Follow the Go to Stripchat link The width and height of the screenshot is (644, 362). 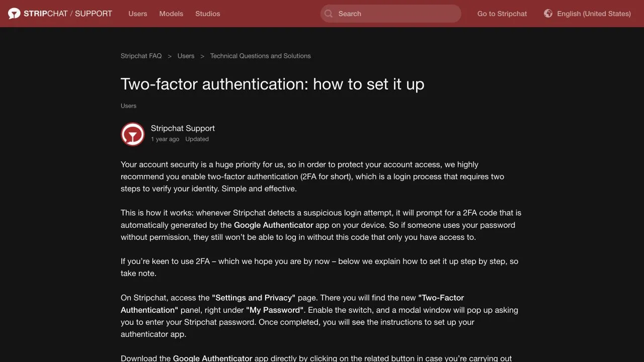502,14
